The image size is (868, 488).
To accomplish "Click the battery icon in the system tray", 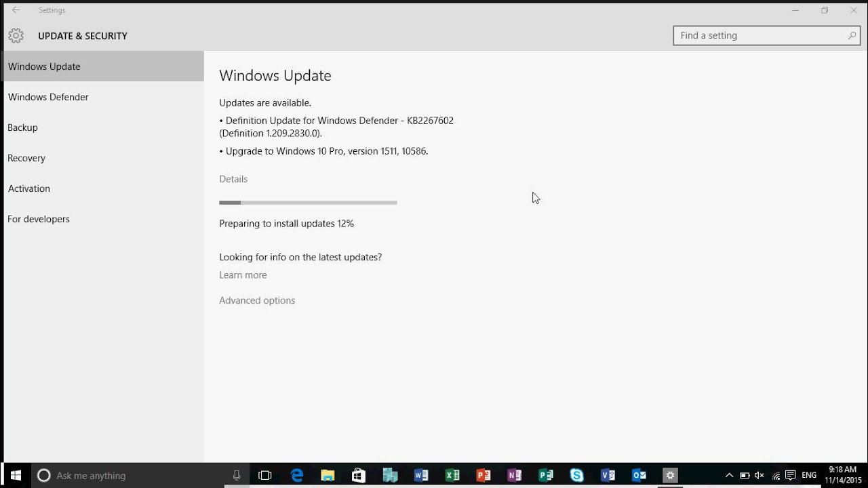I will click(745, 476).
